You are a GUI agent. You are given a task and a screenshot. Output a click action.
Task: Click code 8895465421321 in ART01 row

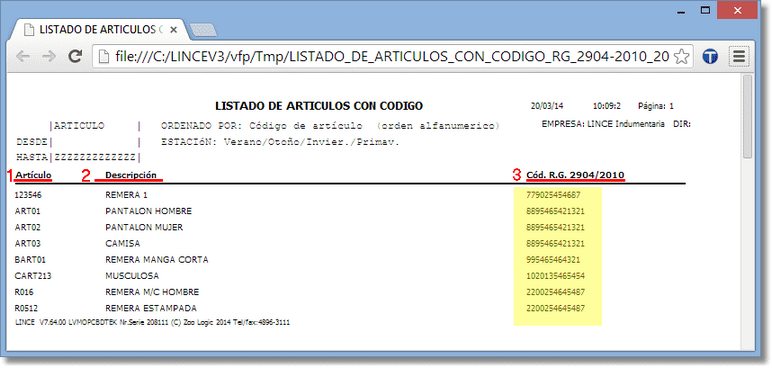click(x=555, y=211)
